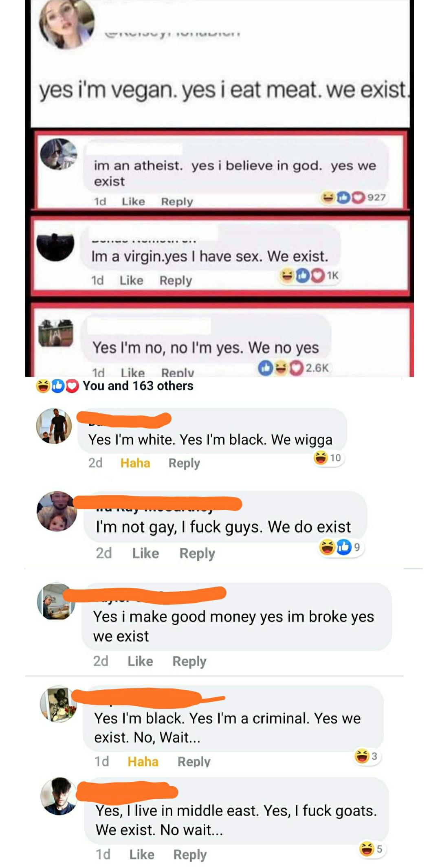Screen dimensions: 440x868
Task: Open reactions on 'We wigga' comment
Action: 328,458
